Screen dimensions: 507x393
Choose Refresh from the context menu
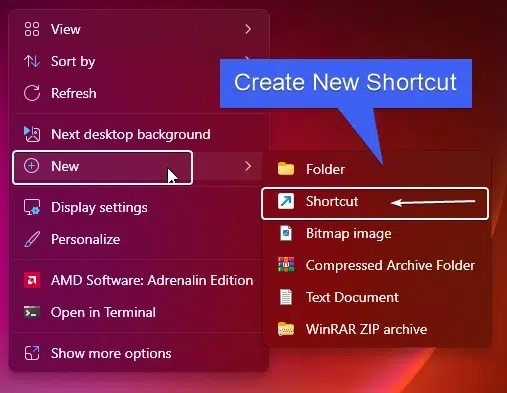coord(139,93)
